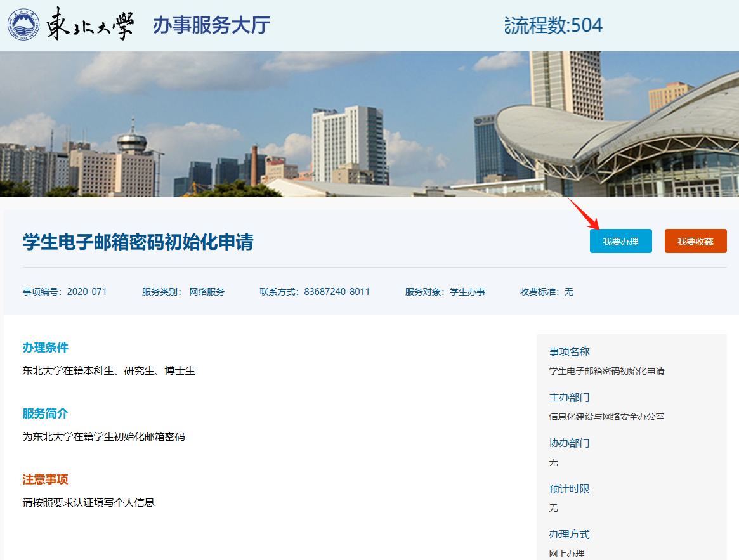Click the 东北大学 calligraphy name logo
739x560 pixels.
point(90,25)
